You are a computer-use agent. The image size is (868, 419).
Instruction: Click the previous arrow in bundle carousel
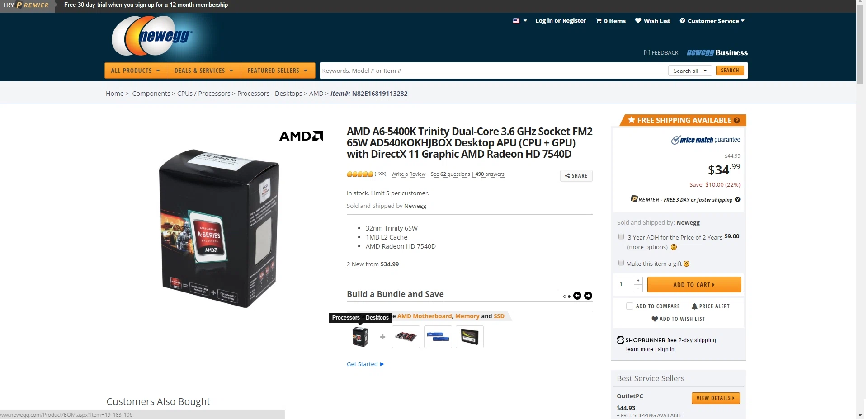click(577, 296)
